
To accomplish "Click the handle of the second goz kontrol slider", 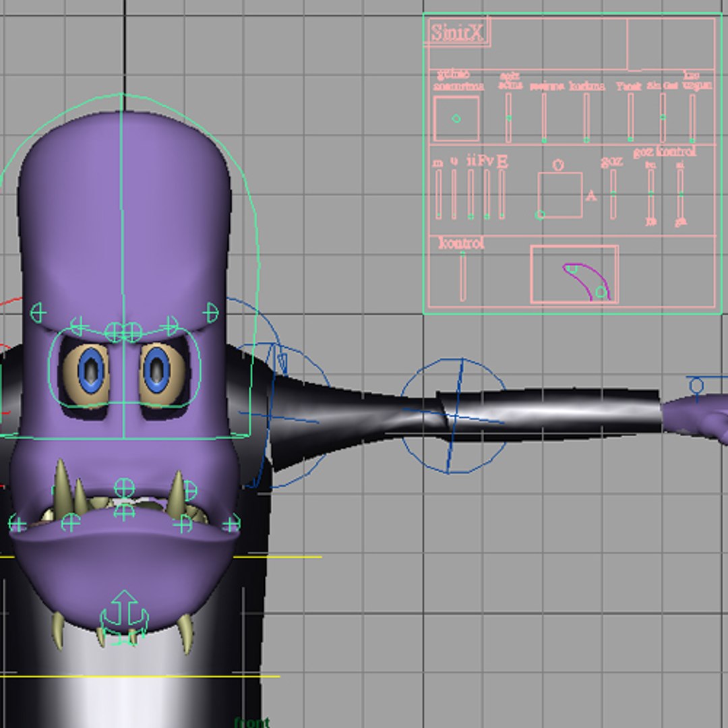I will click(x=680, y=195).
